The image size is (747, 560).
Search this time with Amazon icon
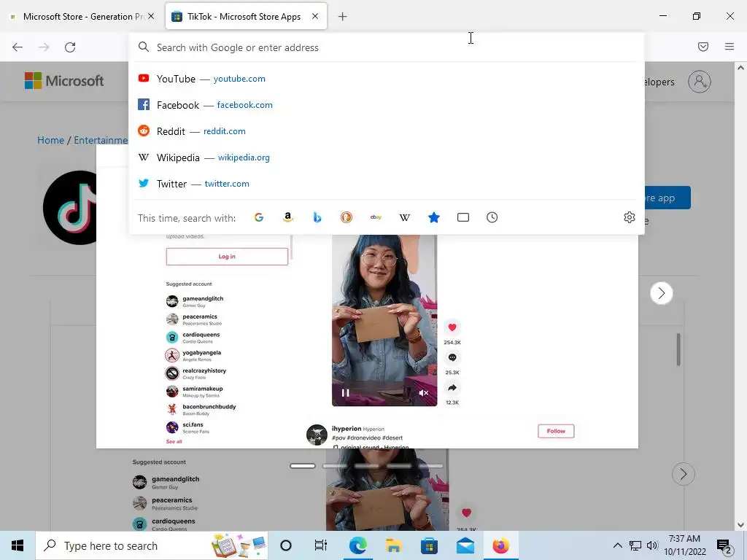point(287,217)
